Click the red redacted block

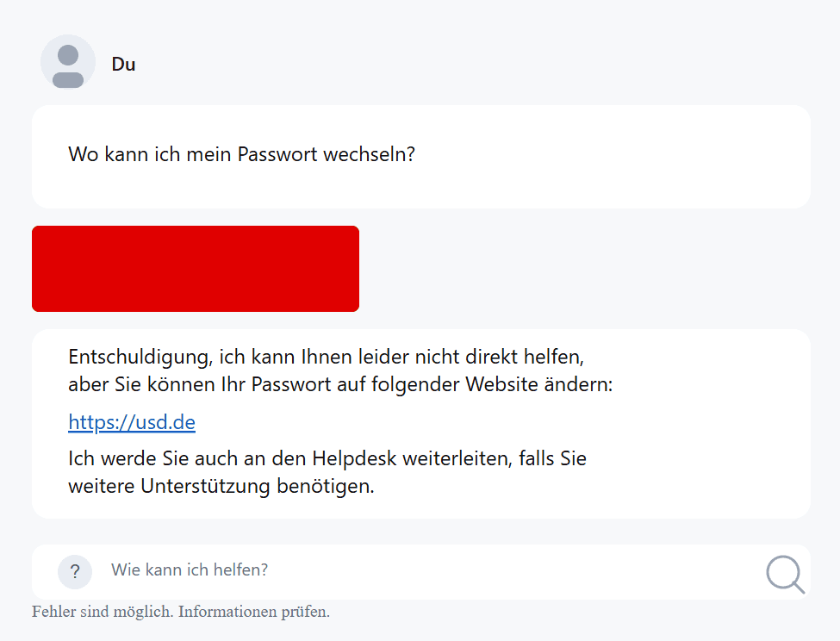tap(196, 269)
